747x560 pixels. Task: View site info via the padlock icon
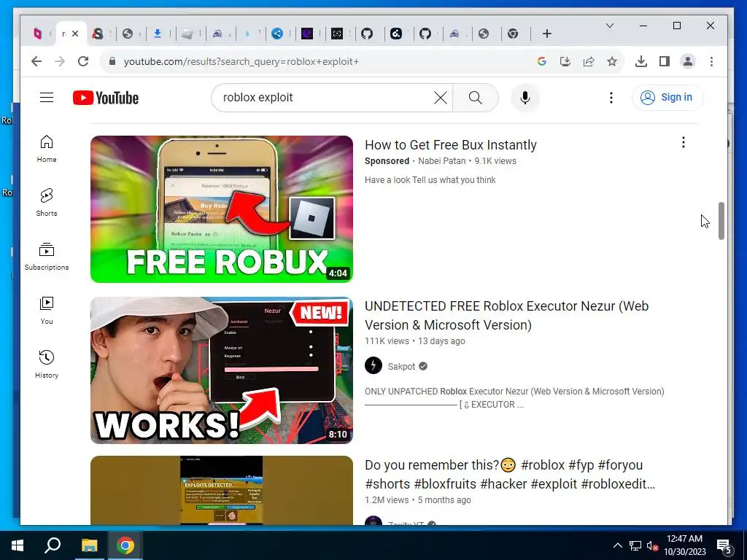coord(112,61)
